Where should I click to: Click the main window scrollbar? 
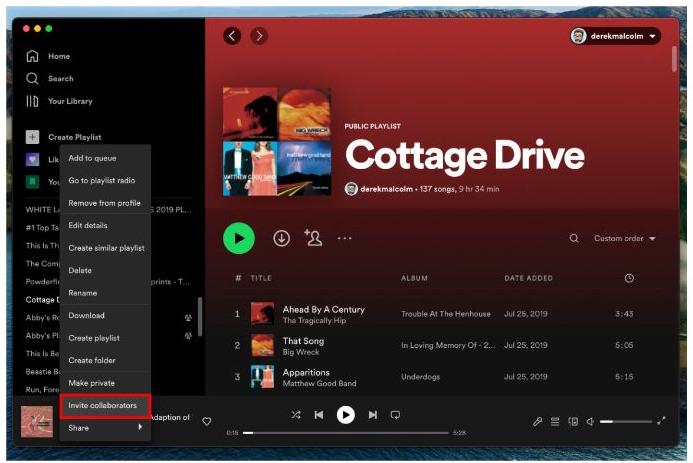tap(674, 59)
